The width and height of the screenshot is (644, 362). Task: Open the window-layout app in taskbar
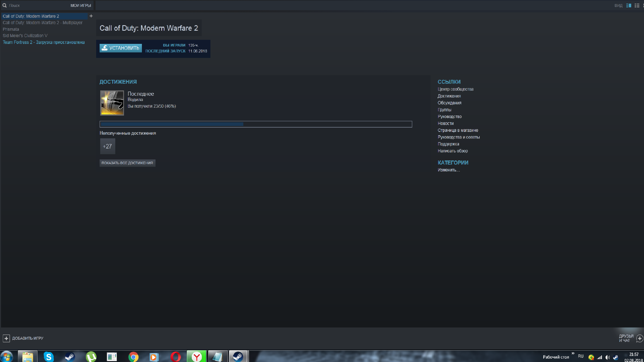[112, 357]
